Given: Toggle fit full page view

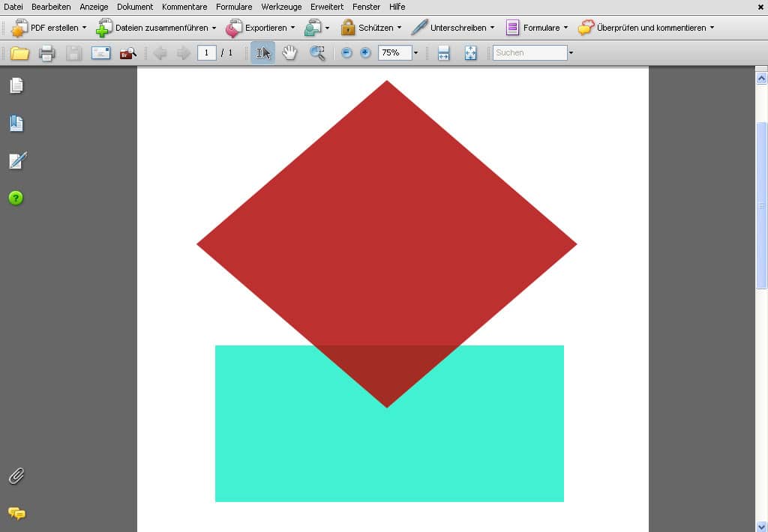Looking at the screenshot, I should [x=470, y=53].
